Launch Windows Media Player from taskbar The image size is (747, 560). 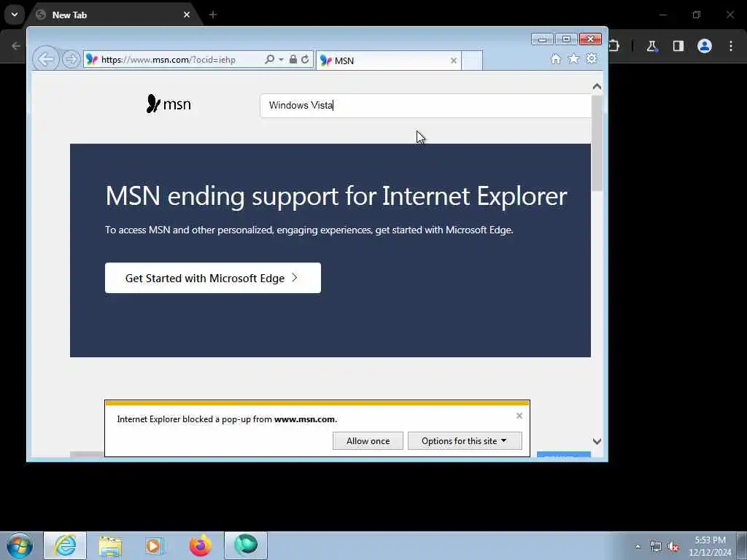click(x=155, y=545)
